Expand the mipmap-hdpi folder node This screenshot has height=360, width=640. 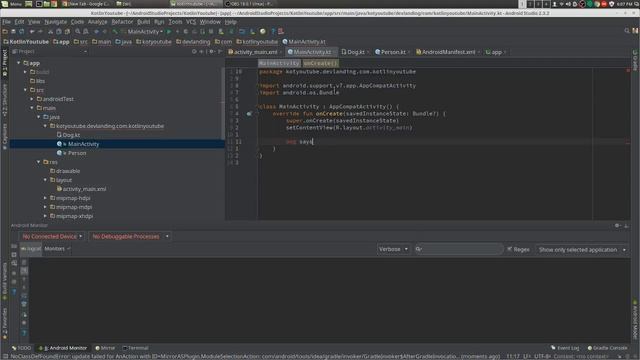tap(45, 198)
